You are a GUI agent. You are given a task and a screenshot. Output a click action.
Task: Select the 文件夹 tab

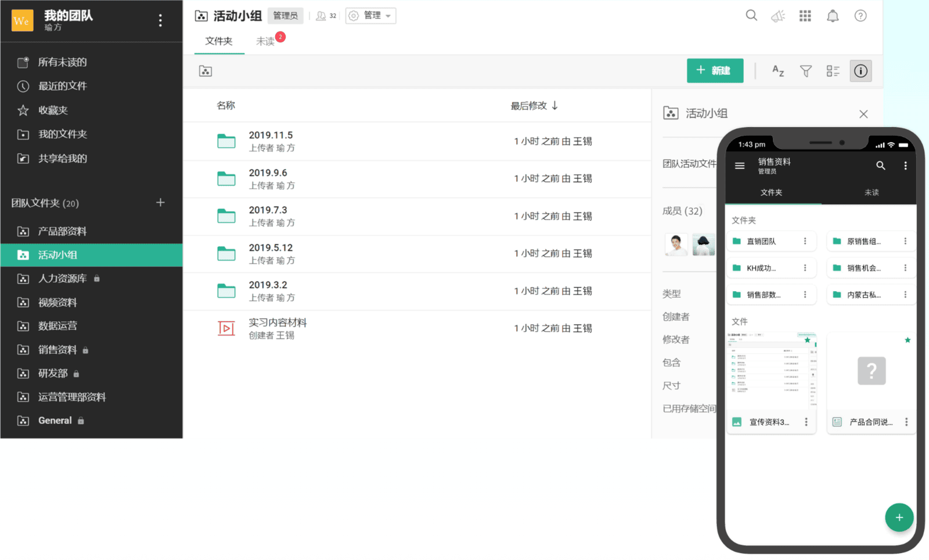click(x=219, y=41)
